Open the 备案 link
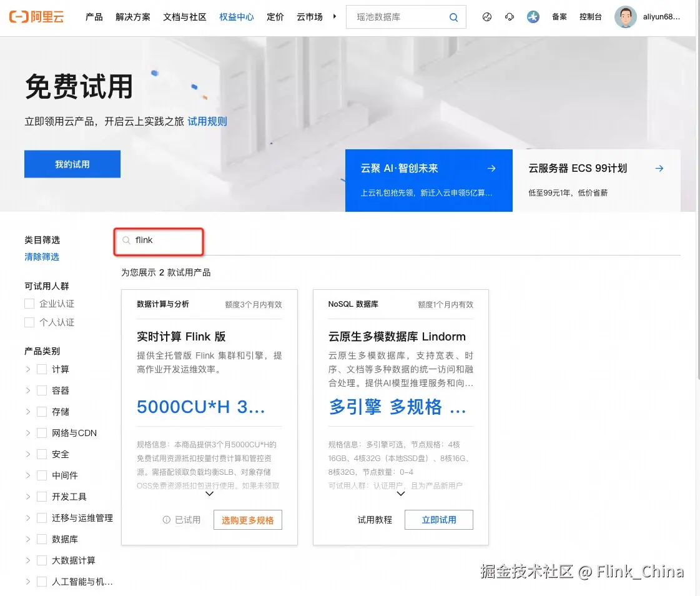This screenshot has height=596, width=700. [560, 17]
